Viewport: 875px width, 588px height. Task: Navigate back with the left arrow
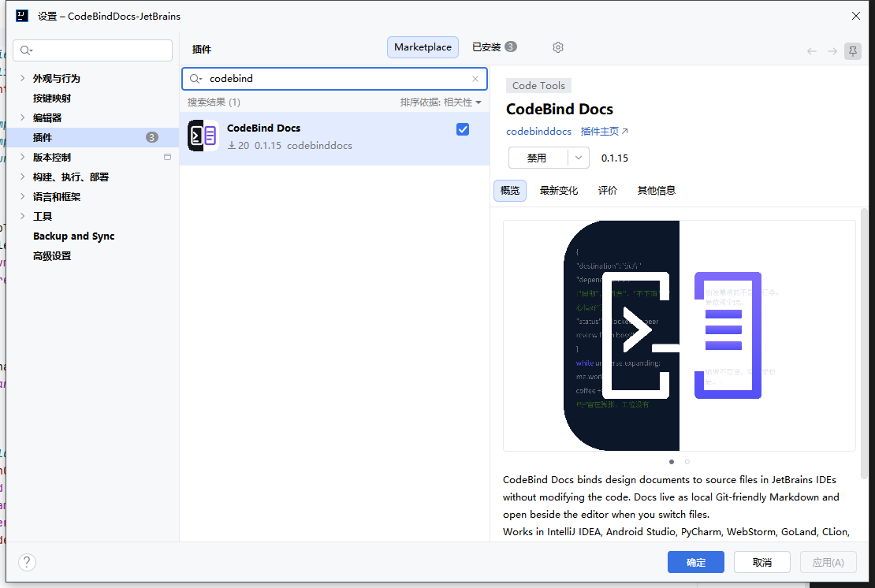coord(811,51)
